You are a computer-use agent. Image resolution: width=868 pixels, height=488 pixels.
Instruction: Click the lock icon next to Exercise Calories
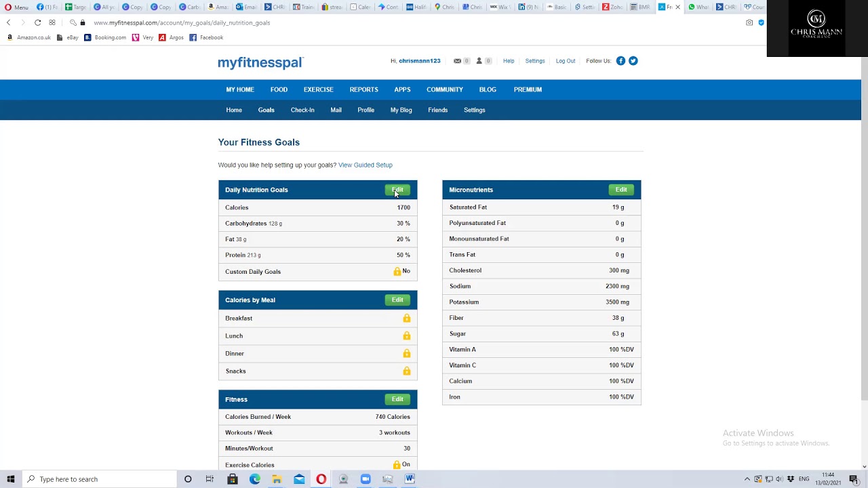click(x=397, y=465)
